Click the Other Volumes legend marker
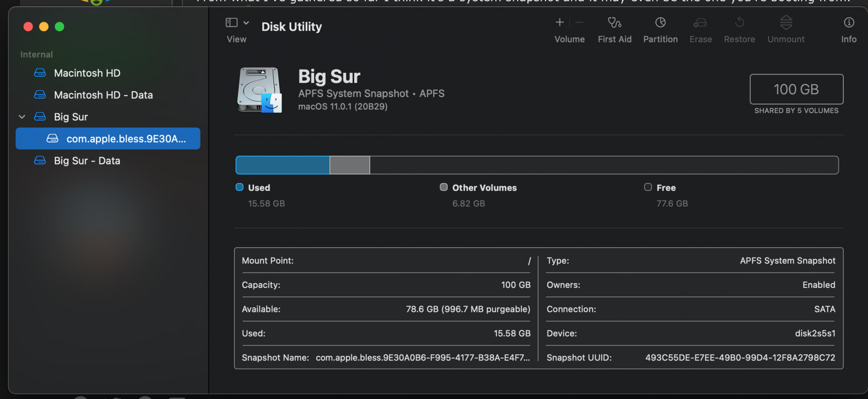This screenshot has height=399, width=868. 444,187
